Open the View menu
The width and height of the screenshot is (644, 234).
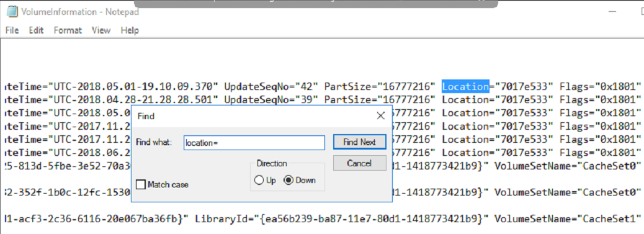coord(101,30)
